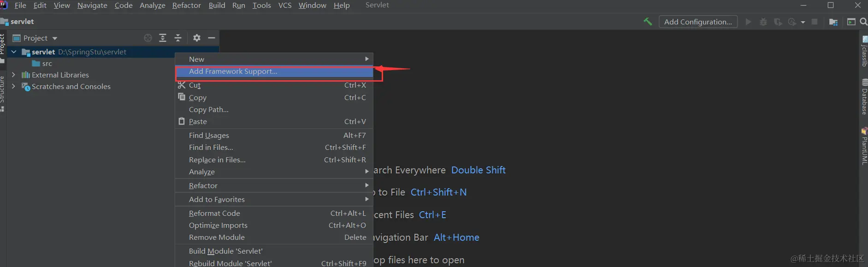Click the Build Project hammer icon

tap(648, 22)
